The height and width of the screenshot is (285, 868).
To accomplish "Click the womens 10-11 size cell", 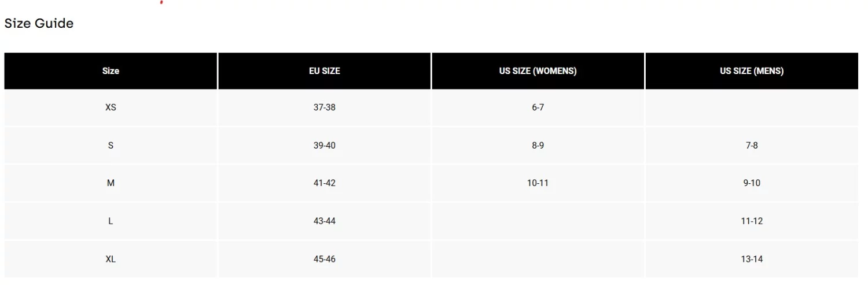I will 538,183.
